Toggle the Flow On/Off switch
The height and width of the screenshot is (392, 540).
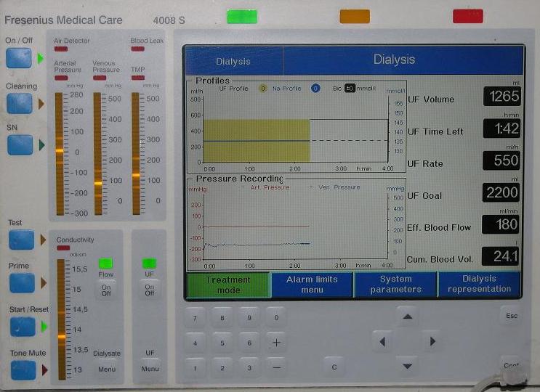point(105,288)
